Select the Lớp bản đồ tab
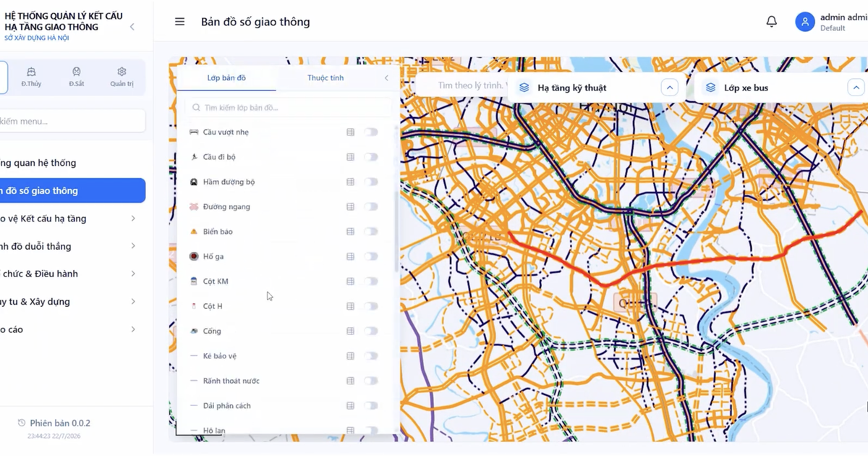Image resolution: width=868 pixels, height=456 pixels. pos(226,77)
